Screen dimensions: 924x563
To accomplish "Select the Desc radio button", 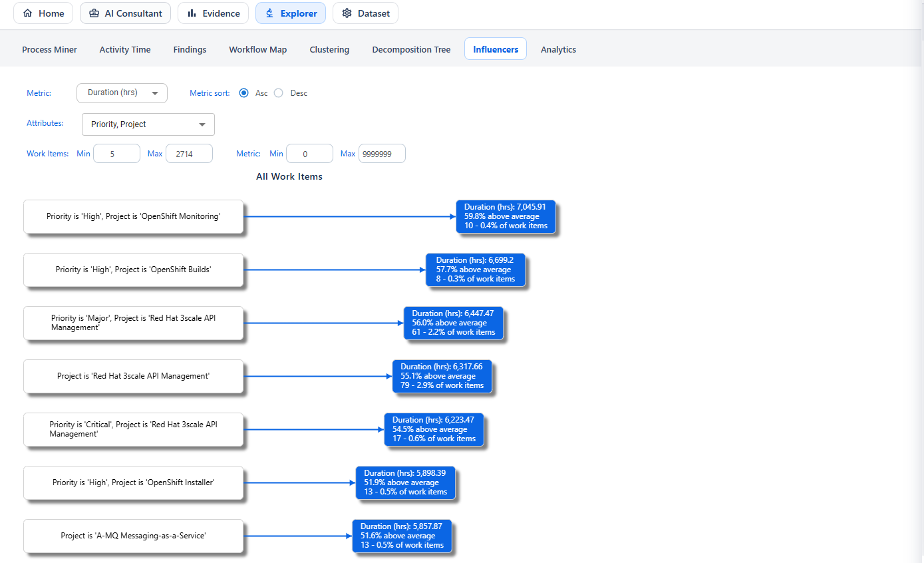I will coord(278,93).
